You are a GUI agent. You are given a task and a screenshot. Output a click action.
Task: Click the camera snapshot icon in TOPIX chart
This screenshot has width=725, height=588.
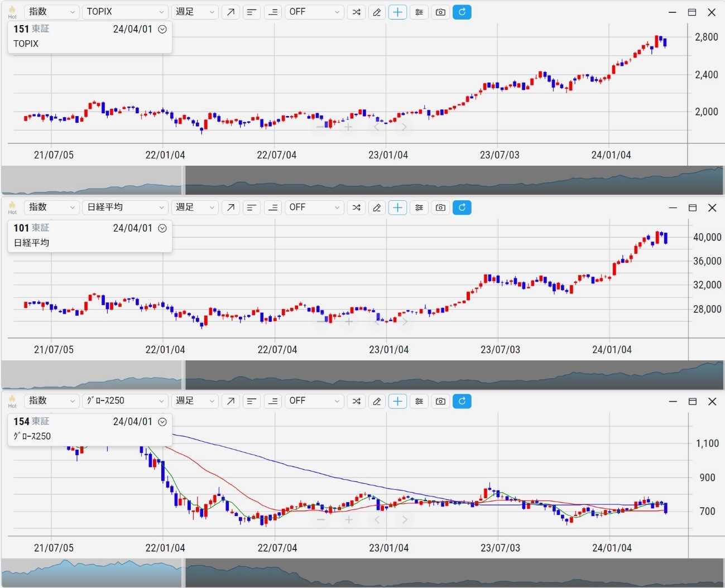pyautogui.click(x=440, y=12)
